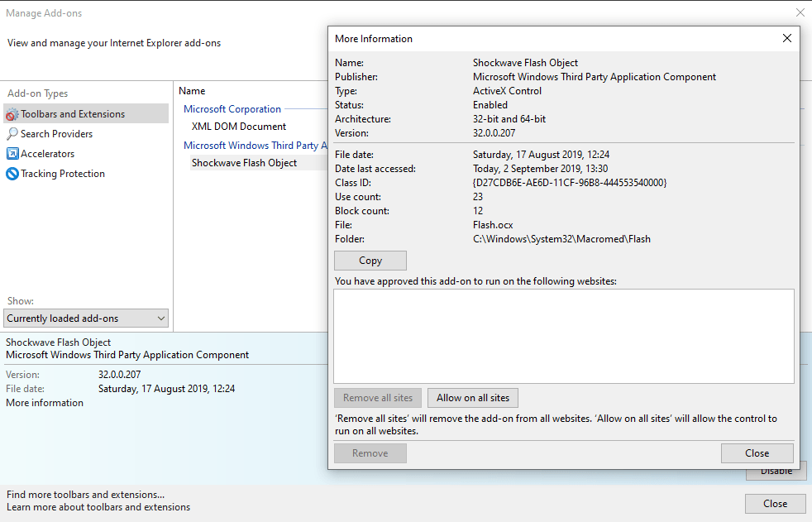Close the Manage Add-ons window with X

click(x=800, y=12)
